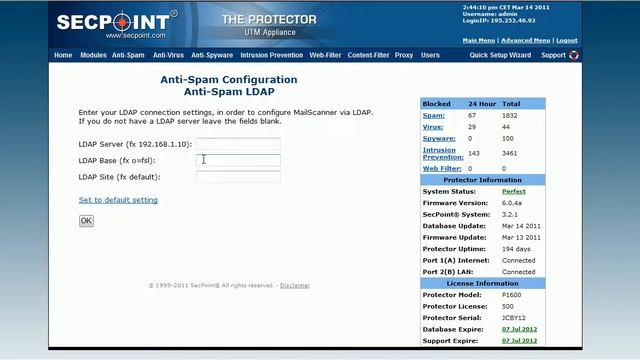Click the Protector Information header

[482, 180]
